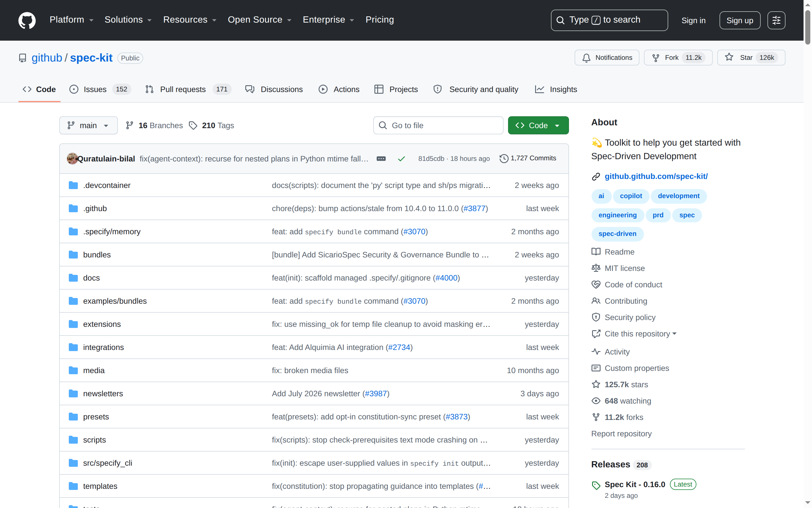Open the Insights tab
The height and width of the screenshot is (508, 812).
coord(556,89)
